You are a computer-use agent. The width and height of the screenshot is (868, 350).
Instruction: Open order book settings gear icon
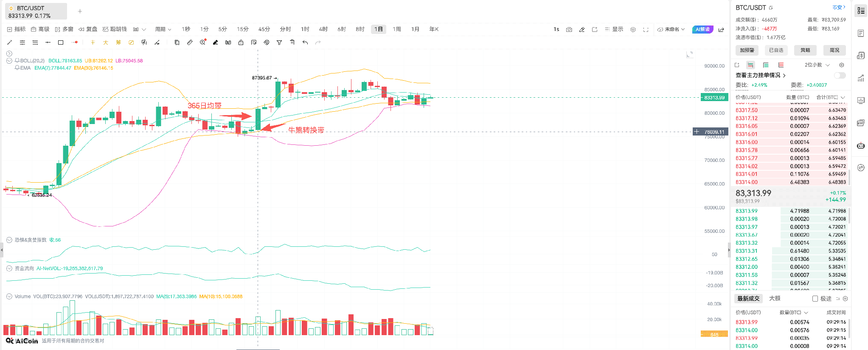(842, 65)
